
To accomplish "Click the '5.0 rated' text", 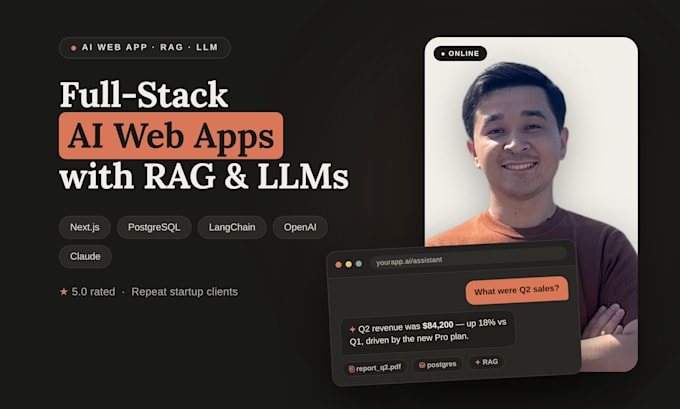I will [x=93, y=292].
